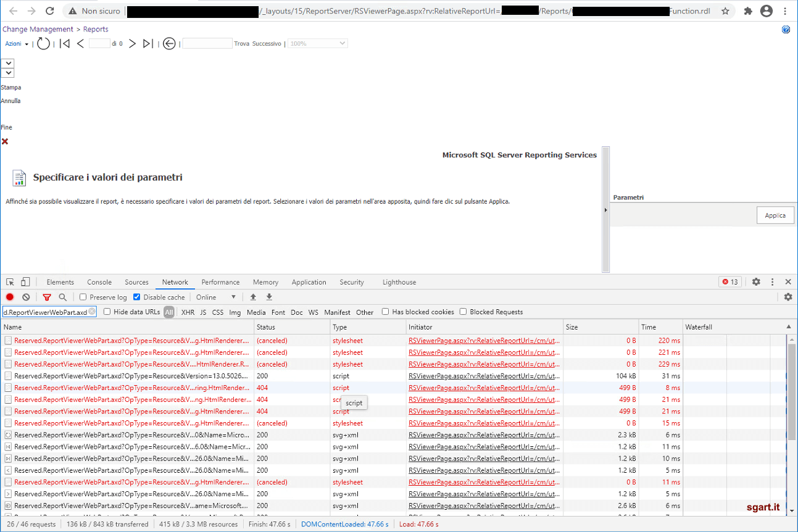Switch to the Elements tab
Image resolution: width=798 pixels, height=532 pixels.
(60, 282)
